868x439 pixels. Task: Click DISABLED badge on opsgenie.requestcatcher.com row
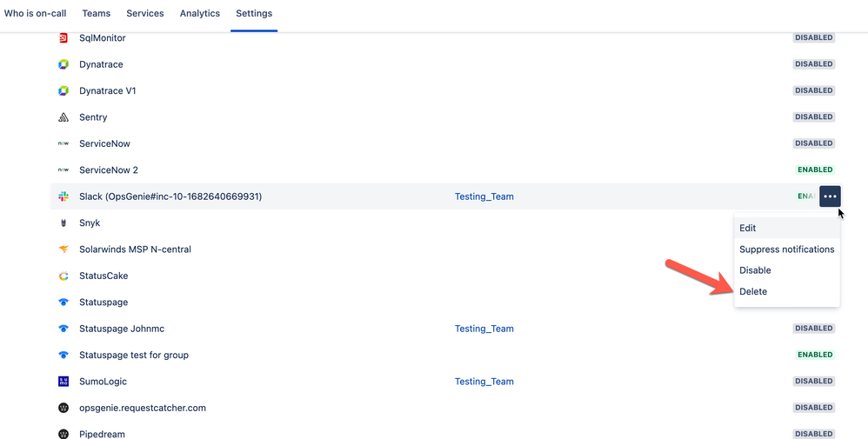[814, 408]
